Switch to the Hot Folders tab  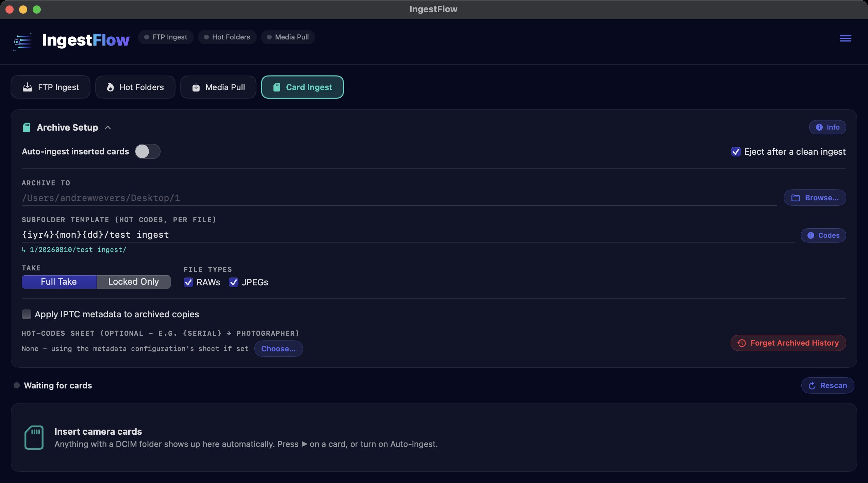[135, 87]
